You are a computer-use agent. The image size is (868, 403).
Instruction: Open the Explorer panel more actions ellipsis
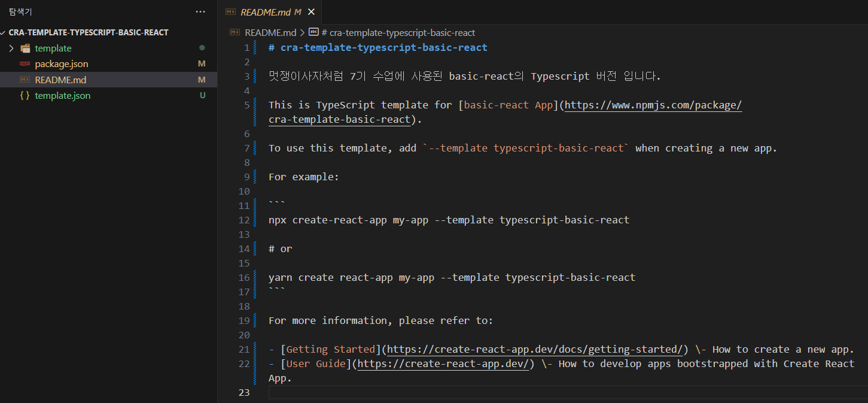pos(200,11)
